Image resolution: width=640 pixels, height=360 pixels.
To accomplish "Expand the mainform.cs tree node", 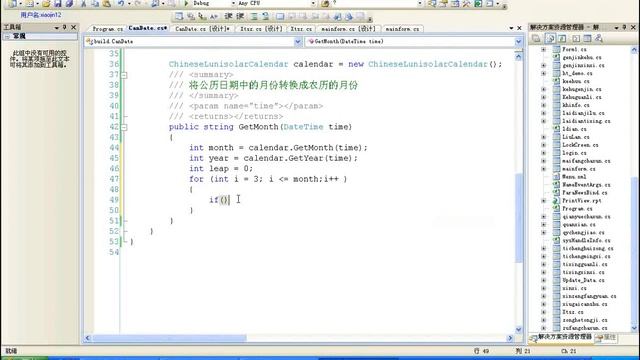I will [x=543, y=169].
